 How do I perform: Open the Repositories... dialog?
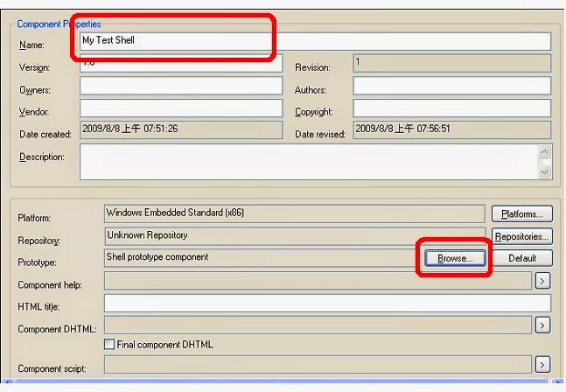pyautogui.click(x=522, y=236)
